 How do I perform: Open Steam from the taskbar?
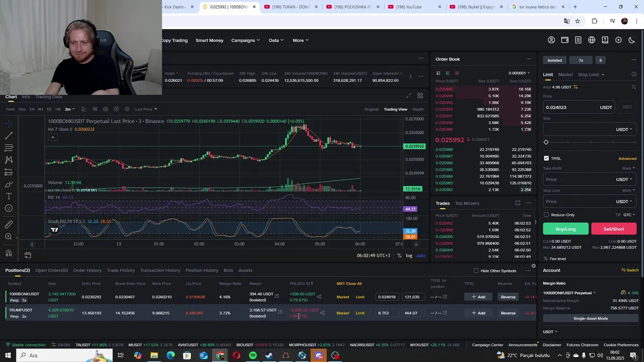269,355
